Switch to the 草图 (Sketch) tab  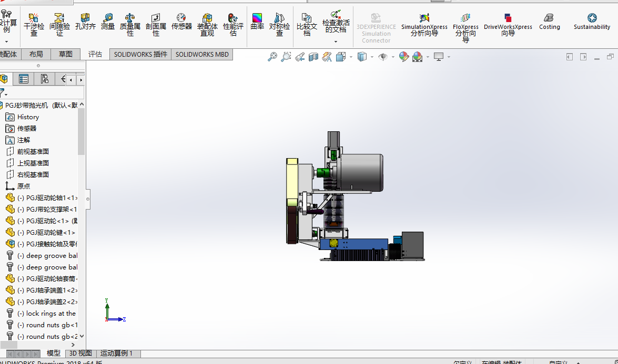[x=65, y=54]
